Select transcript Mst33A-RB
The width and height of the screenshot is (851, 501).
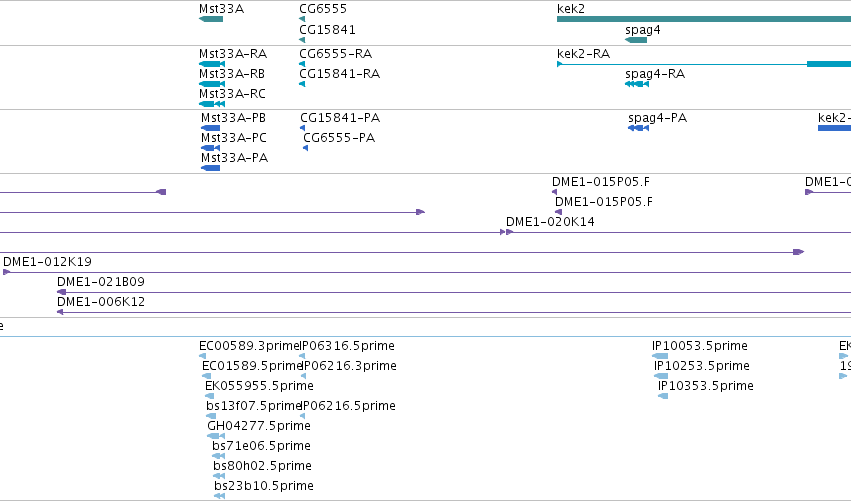tap(212, 84)
